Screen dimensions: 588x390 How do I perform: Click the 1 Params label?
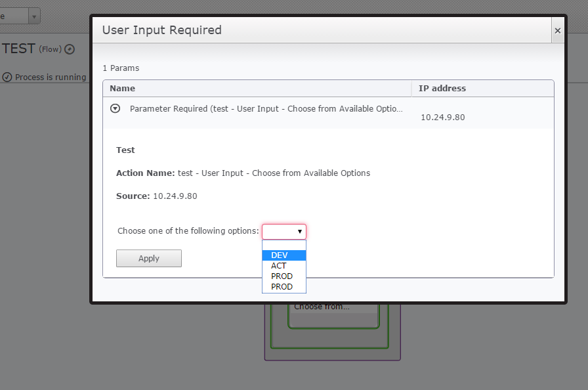point(121,68)
